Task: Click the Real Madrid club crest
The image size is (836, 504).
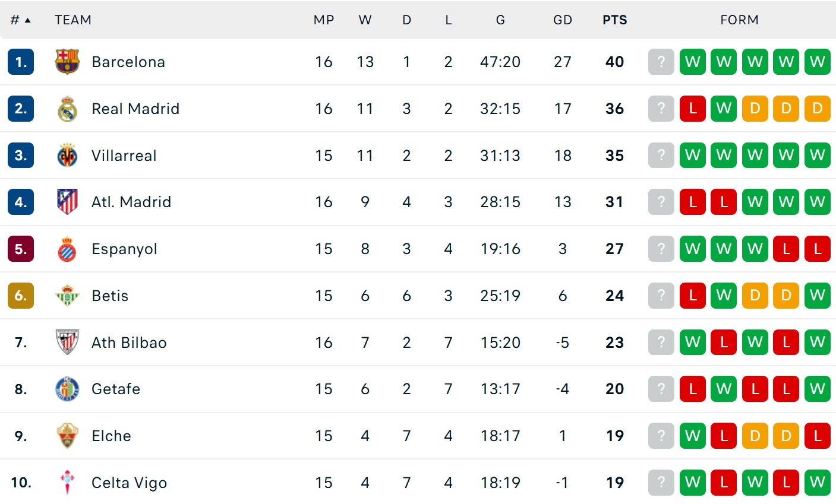Action: [x=67, y=109]
